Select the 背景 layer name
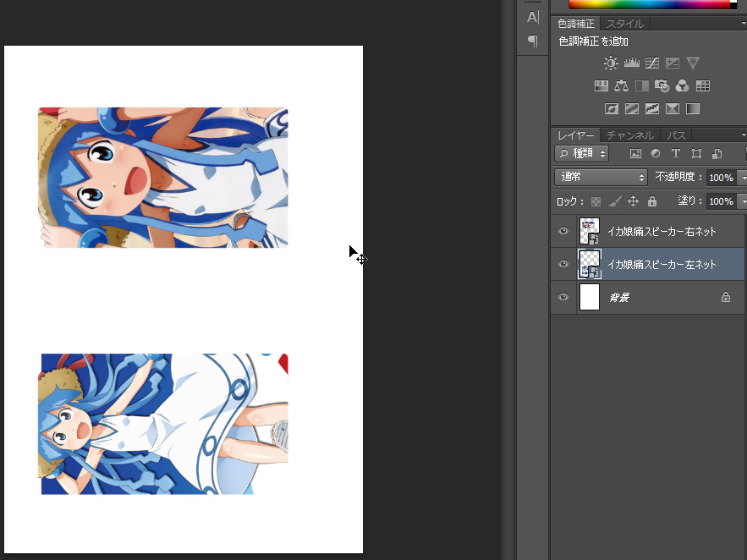The width and height of the screenshot is (747, 560). (x=619, y=298)
